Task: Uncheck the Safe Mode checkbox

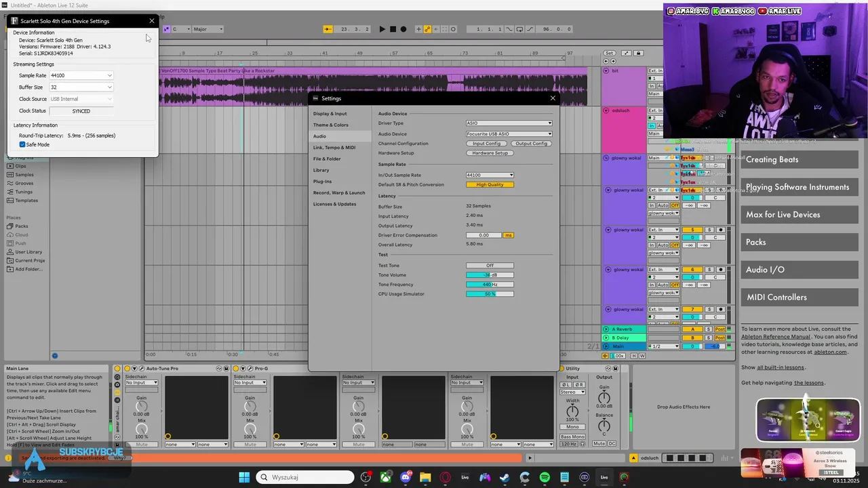Action: click(22, 144)
